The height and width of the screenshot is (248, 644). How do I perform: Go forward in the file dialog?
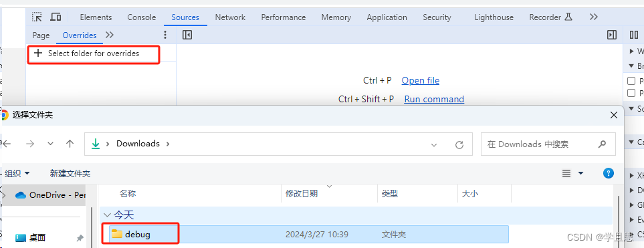(x=30, y=144)
